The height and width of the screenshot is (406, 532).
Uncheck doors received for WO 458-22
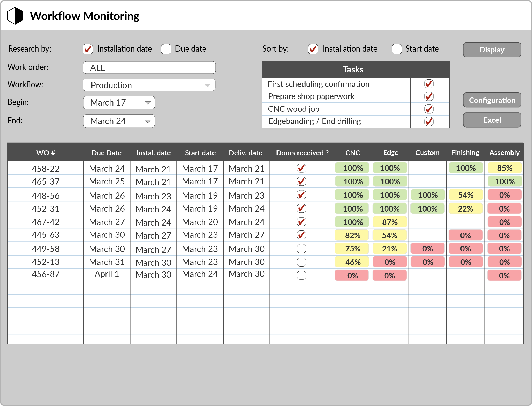pos(301,168)
